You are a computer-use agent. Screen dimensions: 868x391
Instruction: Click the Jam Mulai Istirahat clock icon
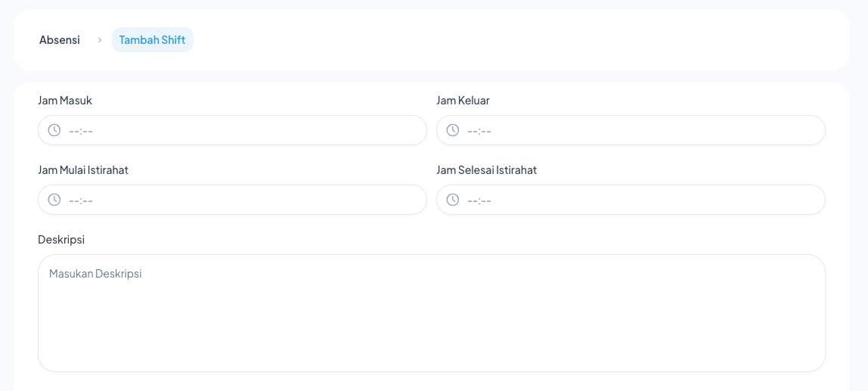(54, 200)
